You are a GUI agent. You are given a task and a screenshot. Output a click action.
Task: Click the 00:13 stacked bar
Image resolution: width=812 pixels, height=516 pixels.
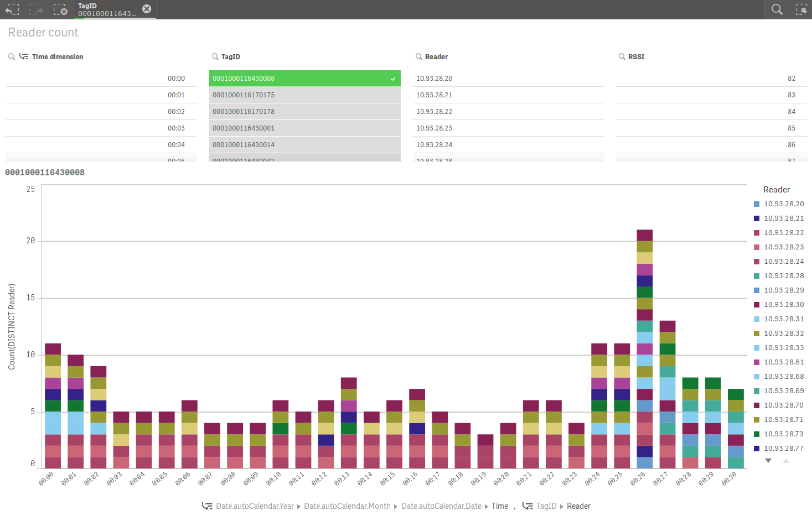click(x=349, y=423)
